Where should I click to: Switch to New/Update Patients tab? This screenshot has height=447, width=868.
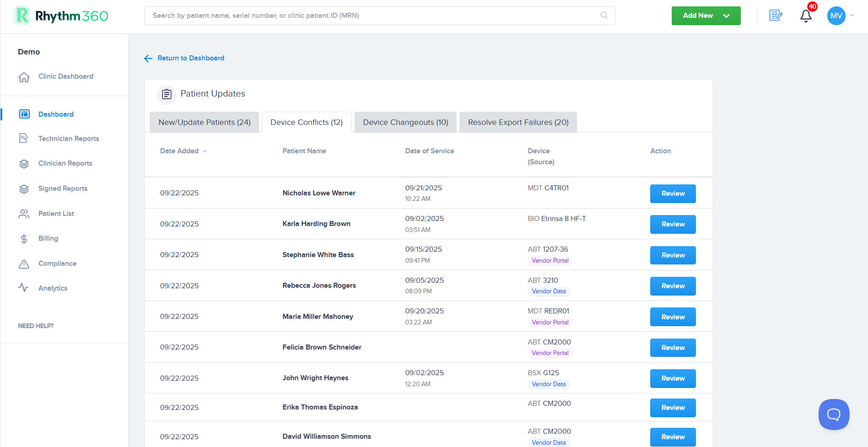(204, 122)
